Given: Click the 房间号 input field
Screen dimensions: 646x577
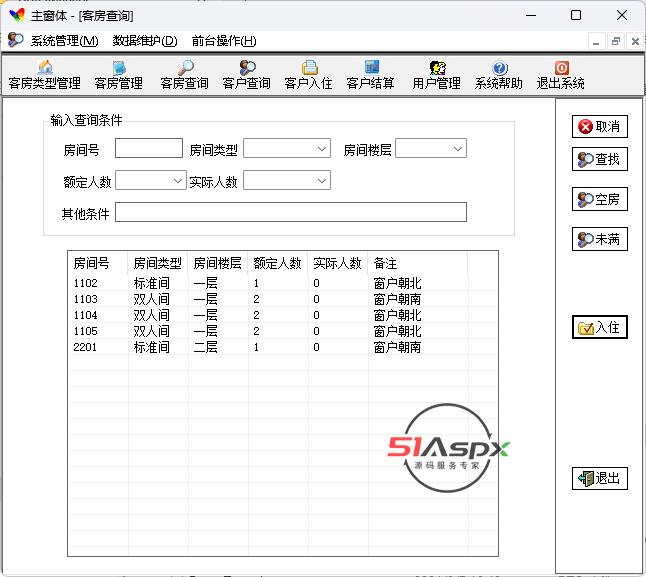Looking at the screenshot, I should 149,149.
